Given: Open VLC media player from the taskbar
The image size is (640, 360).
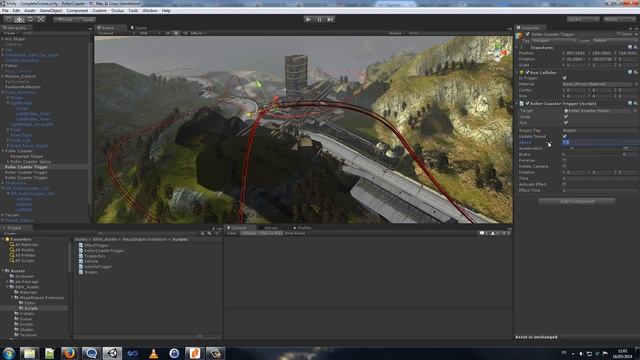Looking at the screenshot, I should click(x=153, y=353).
